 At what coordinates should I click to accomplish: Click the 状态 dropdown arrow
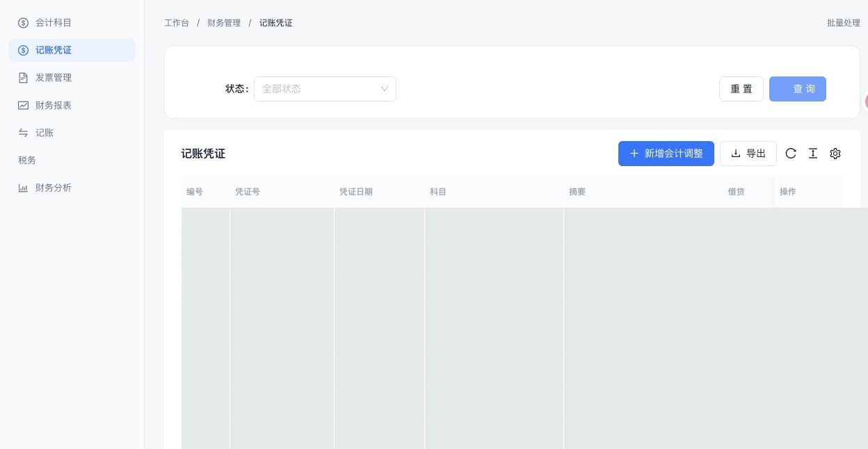(x=385, y=89)
